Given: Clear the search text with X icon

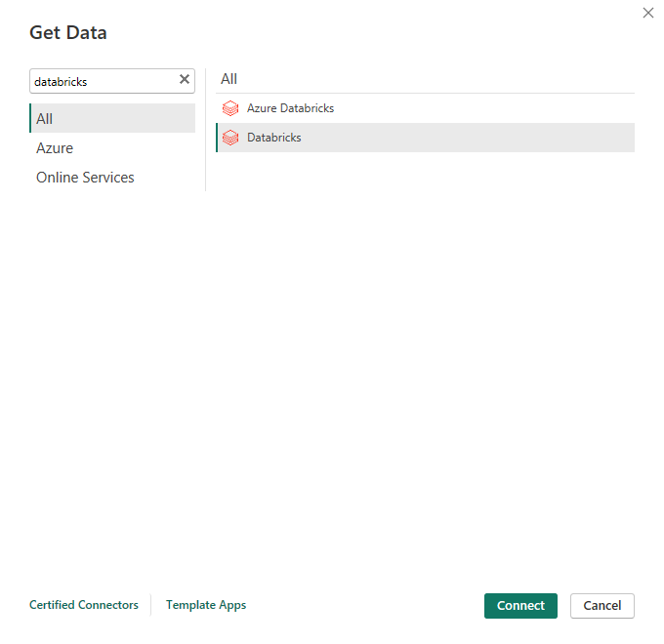Looking at the screenshot, I should point(185,80).
